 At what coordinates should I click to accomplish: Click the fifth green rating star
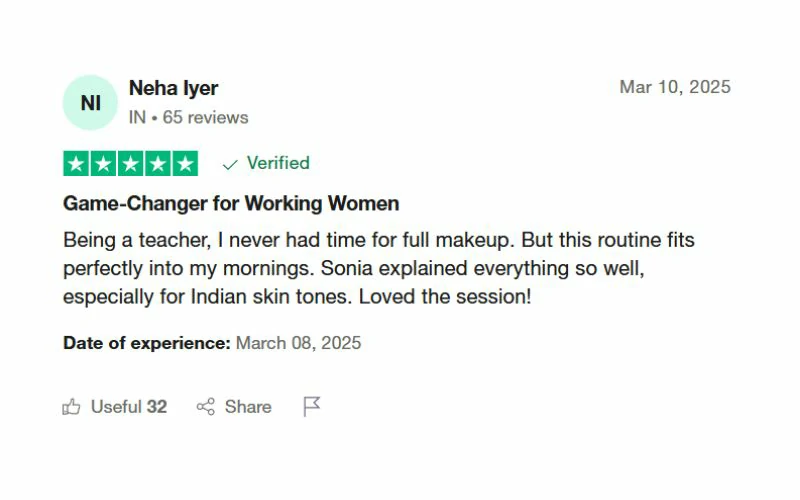pos(185,164)
